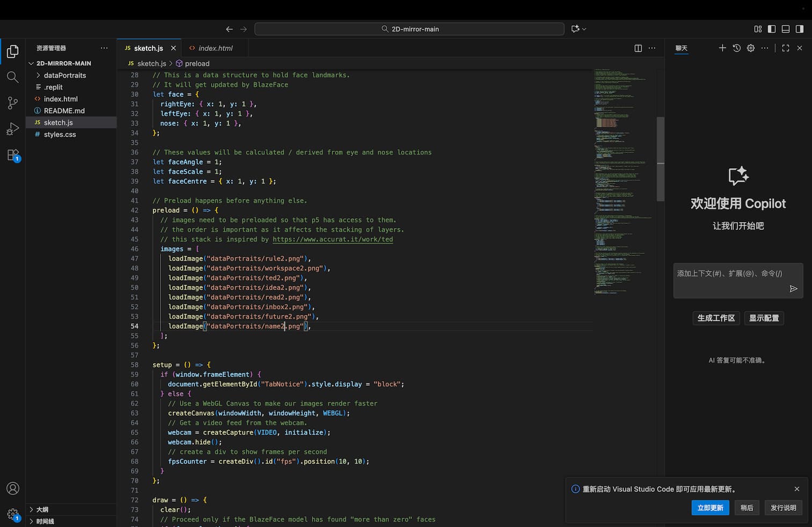Split the editor to the right
Screen dimensions: 812x527
coord(638,48)
